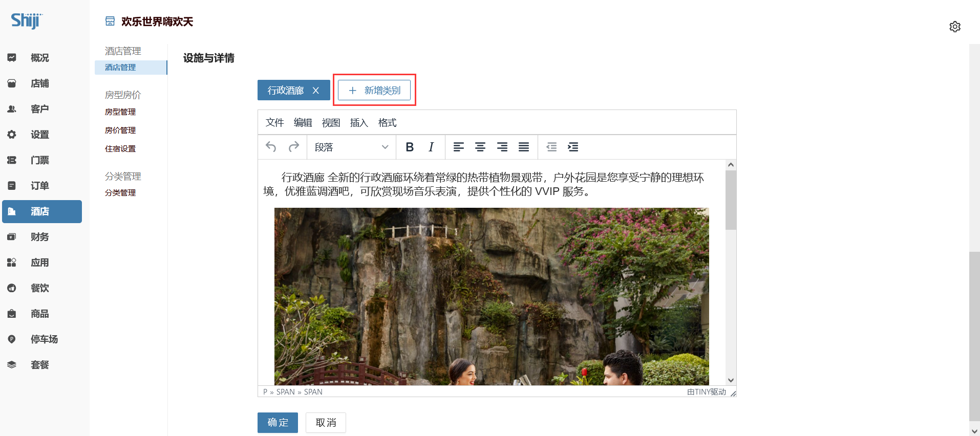Click the undo arrow in editor toolbar
980x436 pixels.
271,147
